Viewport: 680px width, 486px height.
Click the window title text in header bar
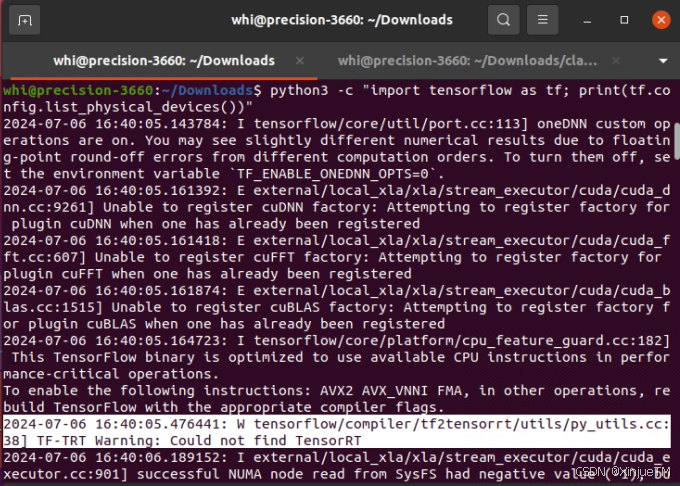point(342,20)
